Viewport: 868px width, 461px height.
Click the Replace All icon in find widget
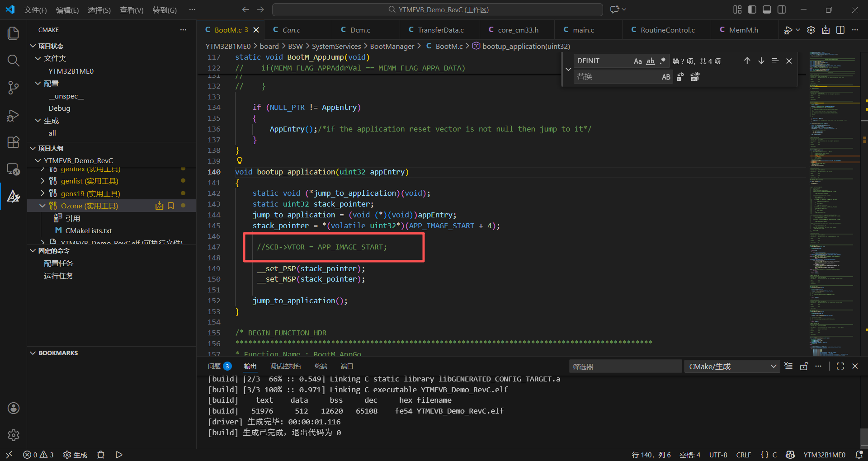click(x=695, y=77)
